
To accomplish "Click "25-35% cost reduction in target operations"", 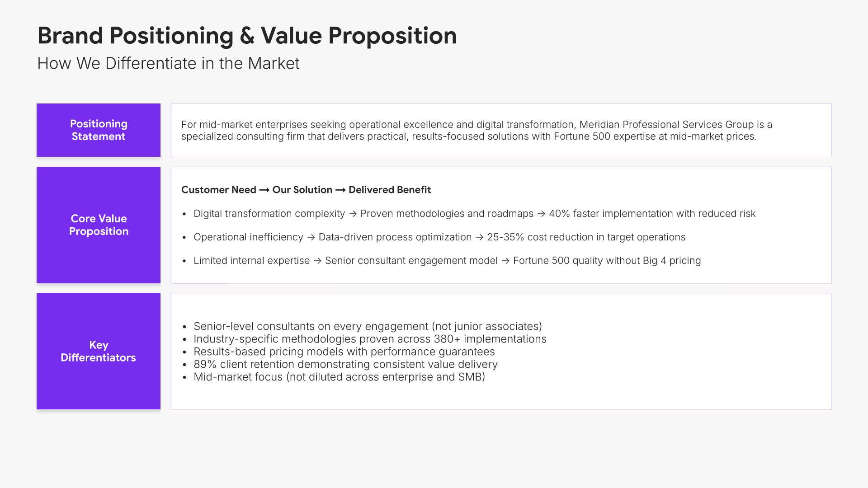I will point(586,237).
